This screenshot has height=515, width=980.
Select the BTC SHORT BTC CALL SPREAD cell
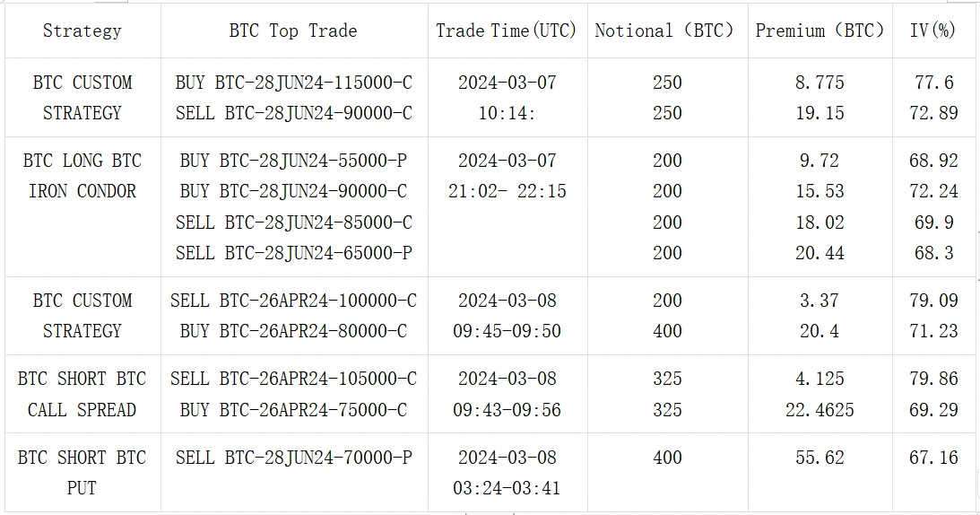[82, 394]
